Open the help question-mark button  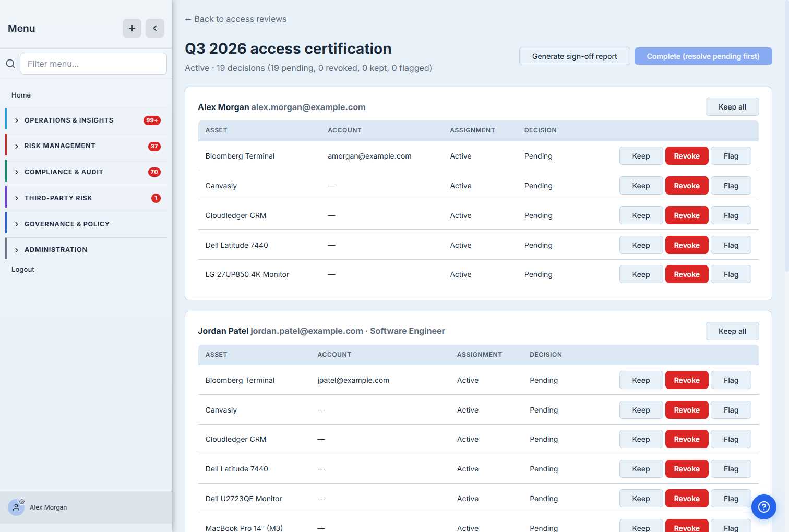tap(764, 507)
